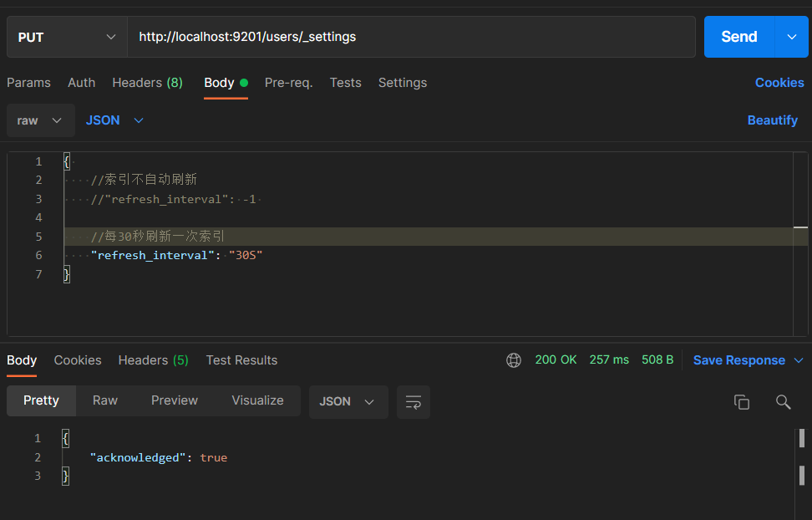Switch to the Params tab
812x520 pixels.
click(28, 83)
